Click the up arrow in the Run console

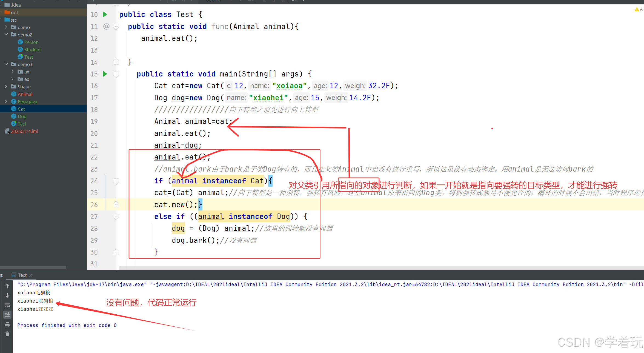[7, 286]
